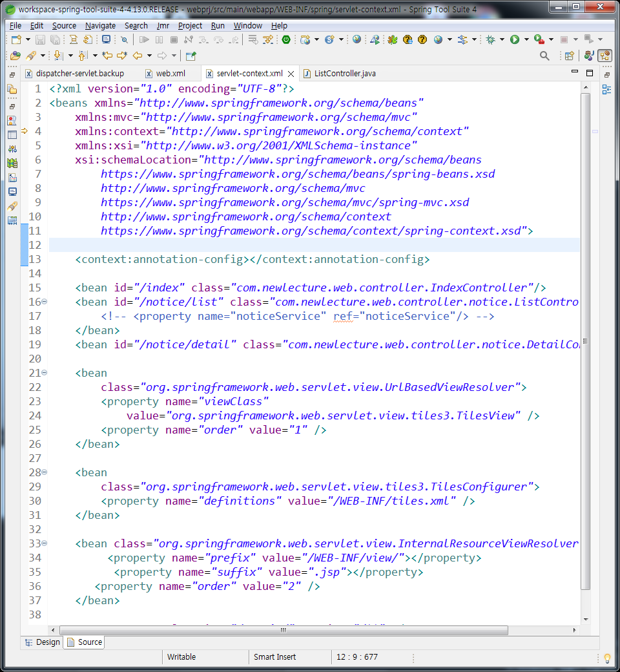The image size is (620, 672).
Task: Click the Debug bug icon
Action: pos(491,40)
